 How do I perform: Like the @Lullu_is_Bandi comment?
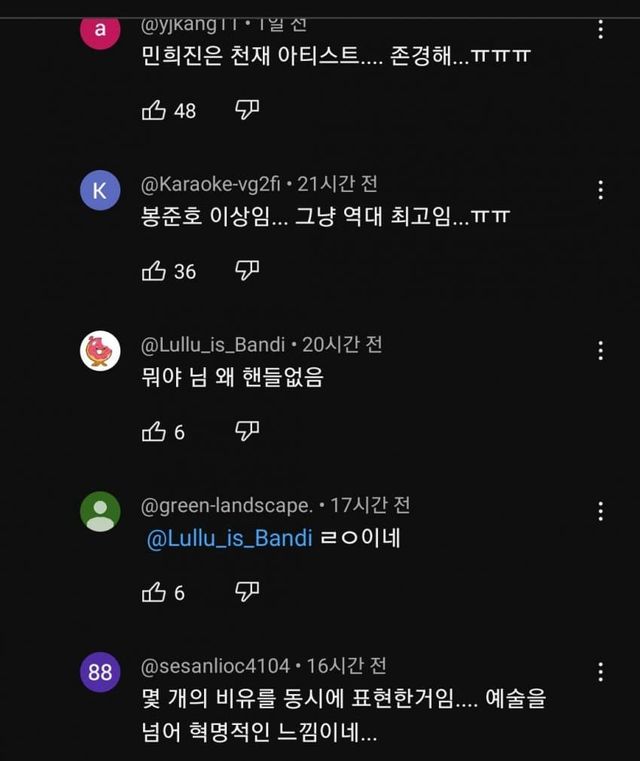pos(154,431)
